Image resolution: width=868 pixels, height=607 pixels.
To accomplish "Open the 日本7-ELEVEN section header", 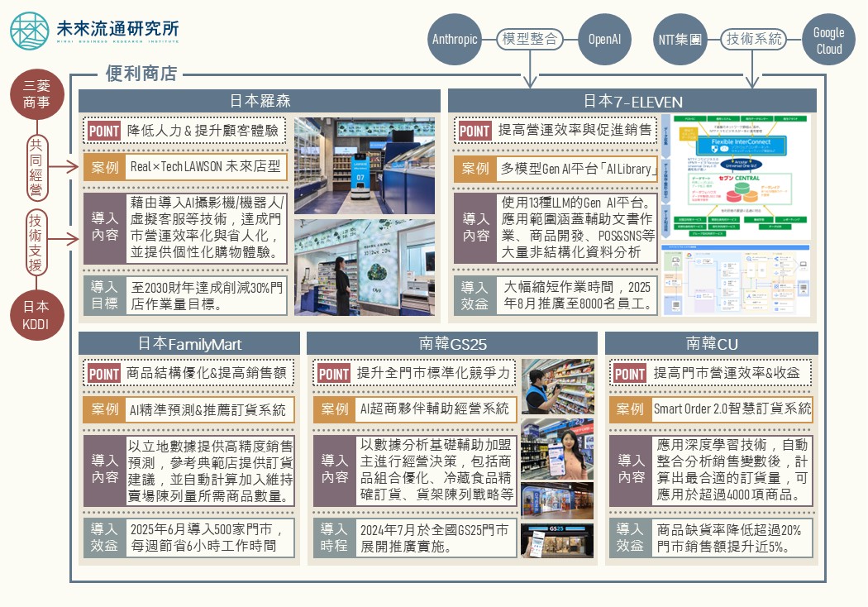I will click(x=632, y=101).
